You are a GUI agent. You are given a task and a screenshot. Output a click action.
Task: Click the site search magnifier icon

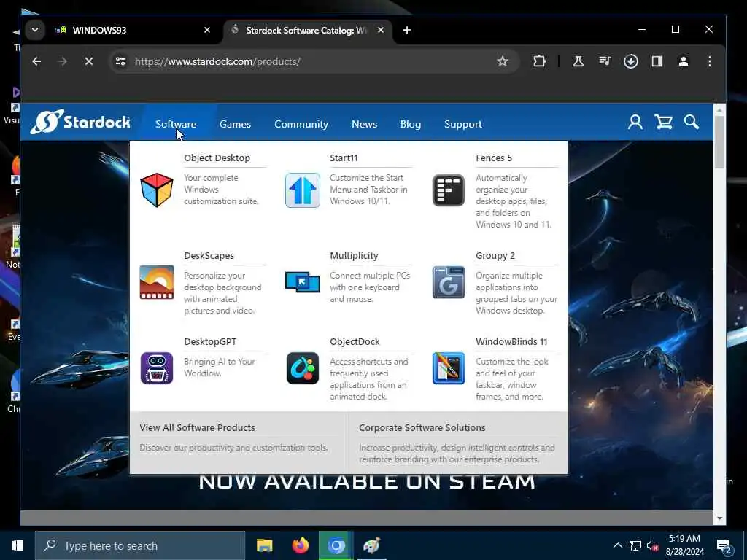(692, 122)
